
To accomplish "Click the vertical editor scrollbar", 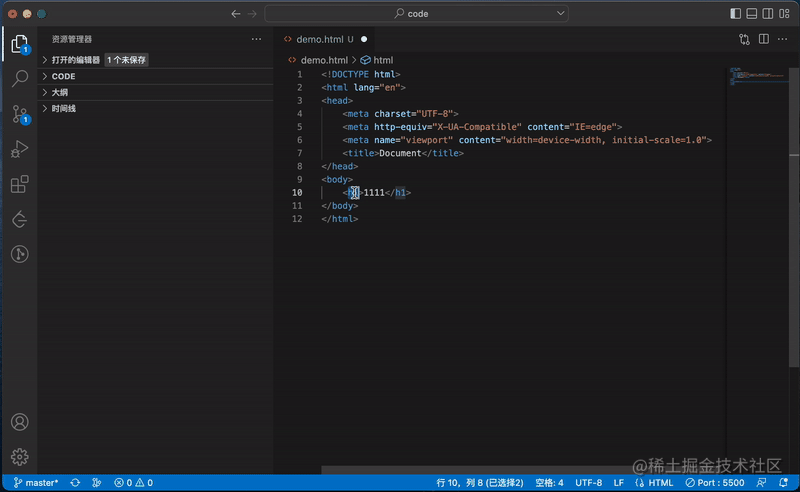I will click(x=794, y=217).
